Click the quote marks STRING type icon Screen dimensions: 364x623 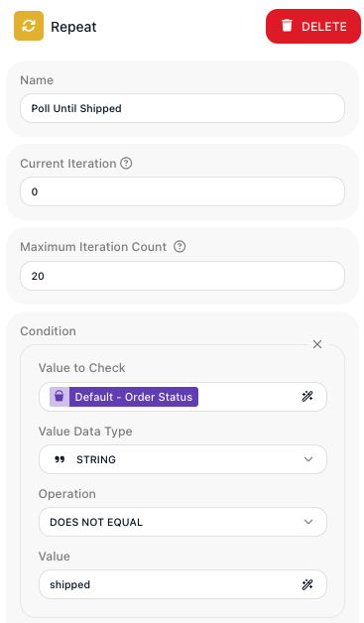[x=60, y=459]
